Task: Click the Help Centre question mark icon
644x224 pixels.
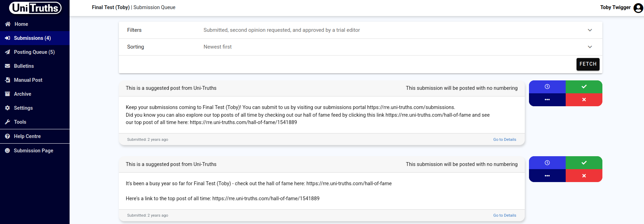Action: tap(7, 136)
